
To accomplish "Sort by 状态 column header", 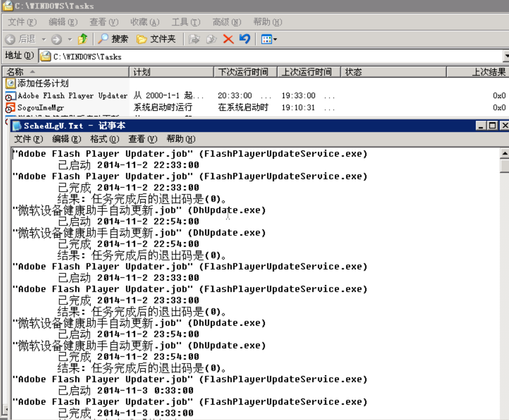I will pyautogui.click(x=393, y=72).
